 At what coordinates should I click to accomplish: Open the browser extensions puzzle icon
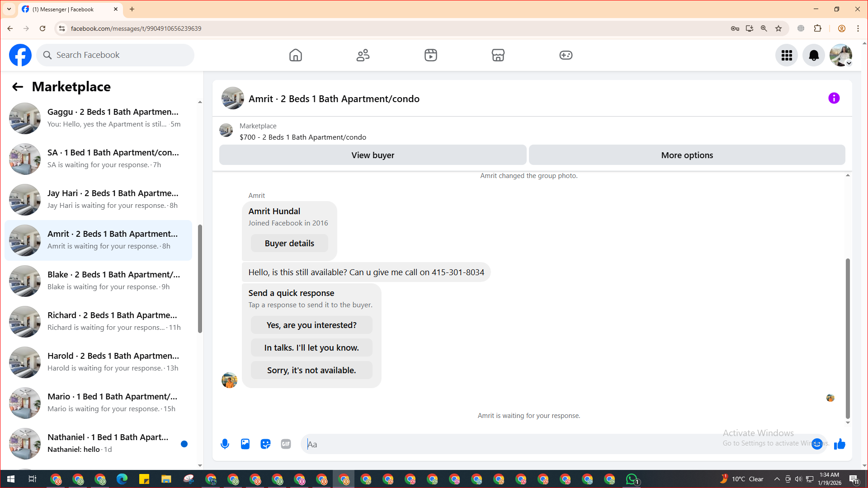818,28
